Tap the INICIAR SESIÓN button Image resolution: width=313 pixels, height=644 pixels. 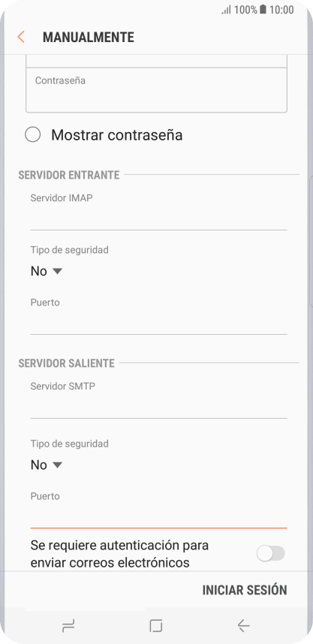tap(245, 590)
